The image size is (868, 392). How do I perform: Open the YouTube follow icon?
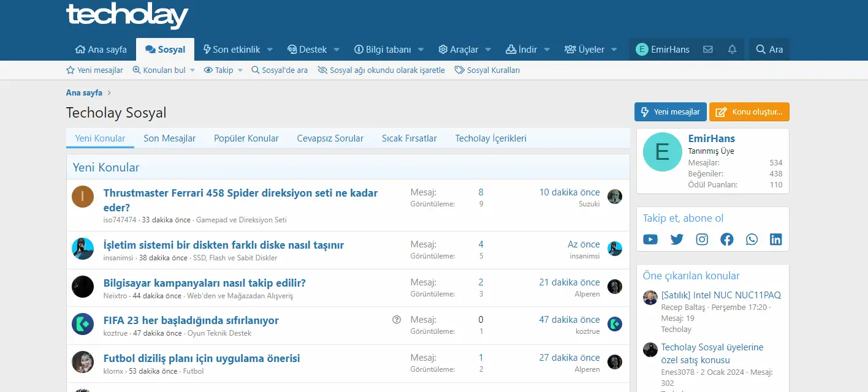point(650,239)
